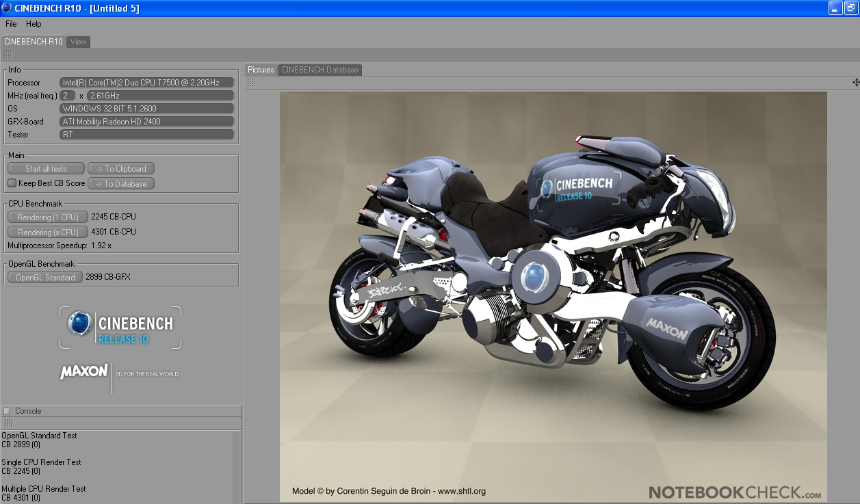Viewport: 860px width, 504px height.
Task: Click the CINEBENCH Release 10 logo
Action: tap(120, 328)
